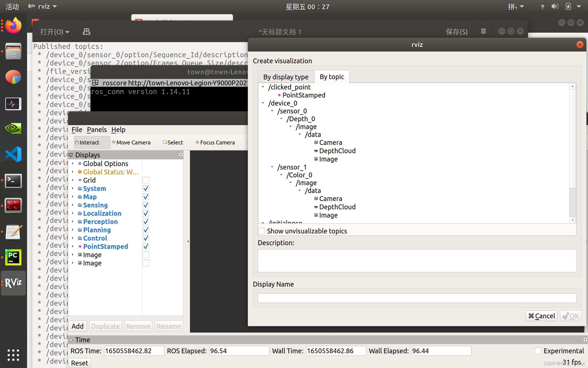Screen dimensions: 588x368
Task: Switch to By topic tab
Action: coord(332,77)
